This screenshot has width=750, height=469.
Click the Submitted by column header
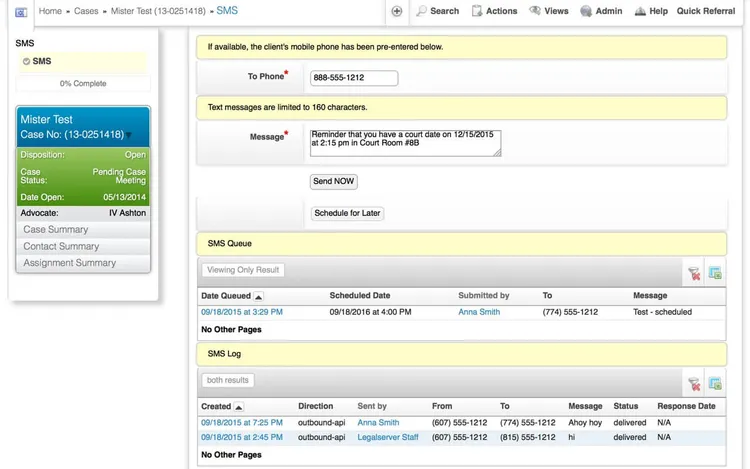tap(484, 295)
